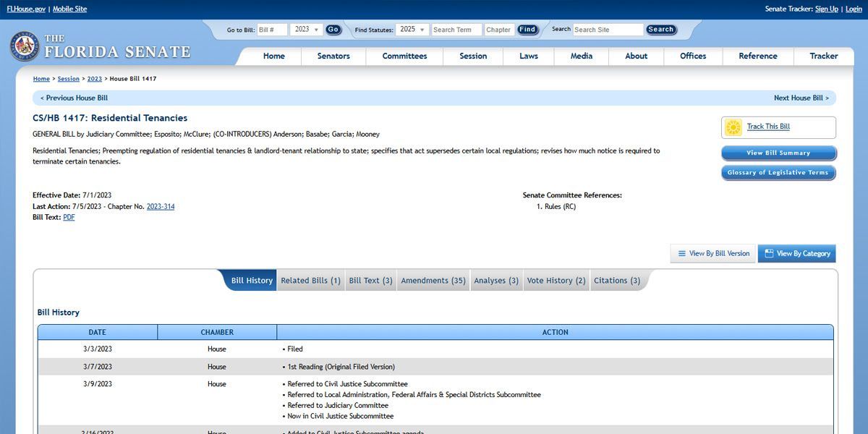Click the Bill # input field
This screenshot has height=434, width=868.
click(272, 30)
